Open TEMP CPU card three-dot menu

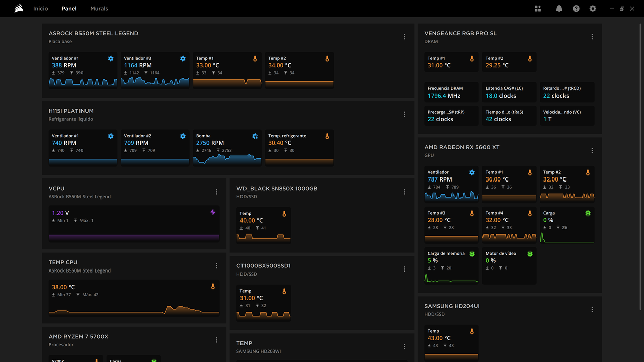217,266
